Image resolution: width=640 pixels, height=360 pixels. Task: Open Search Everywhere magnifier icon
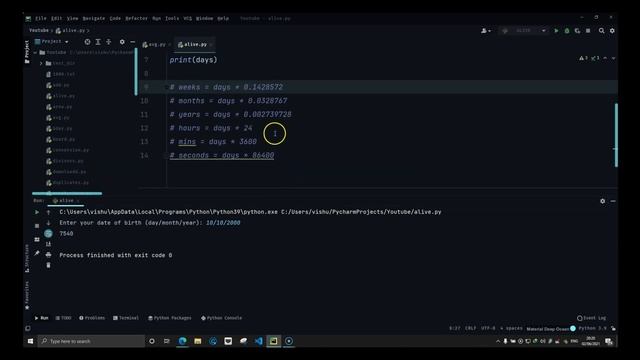[601, 31]
